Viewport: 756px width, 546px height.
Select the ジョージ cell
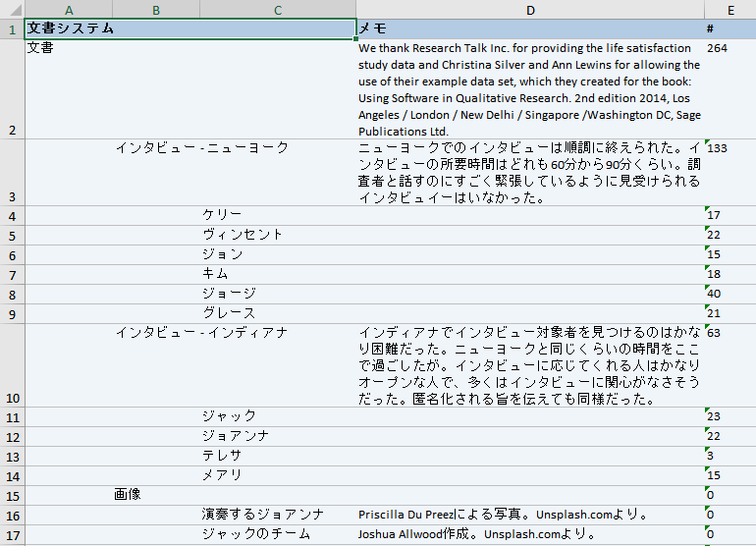click(x=278, y=295)
